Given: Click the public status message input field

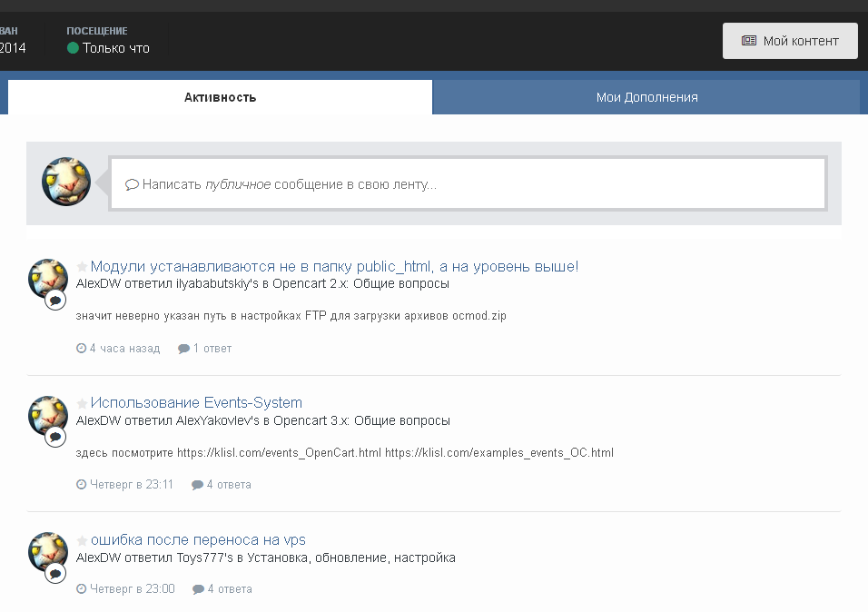Looking at the screenshot, I should pyautogui.click(x=469, y=184).
